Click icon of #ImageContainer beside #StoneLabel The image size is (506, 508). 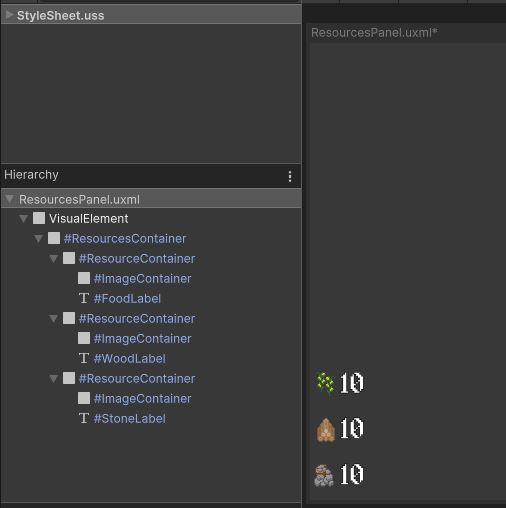[x=84, y=398]
